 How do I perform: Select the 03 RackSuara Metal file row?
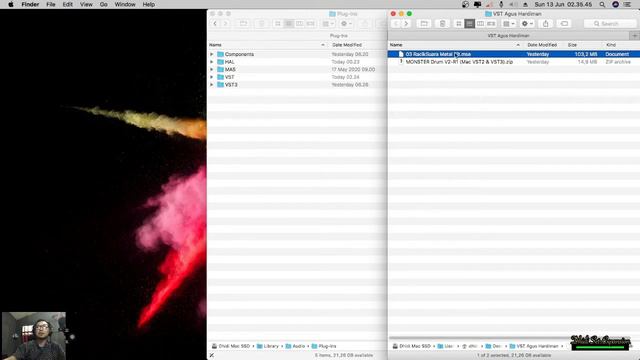tap(514, 54)
